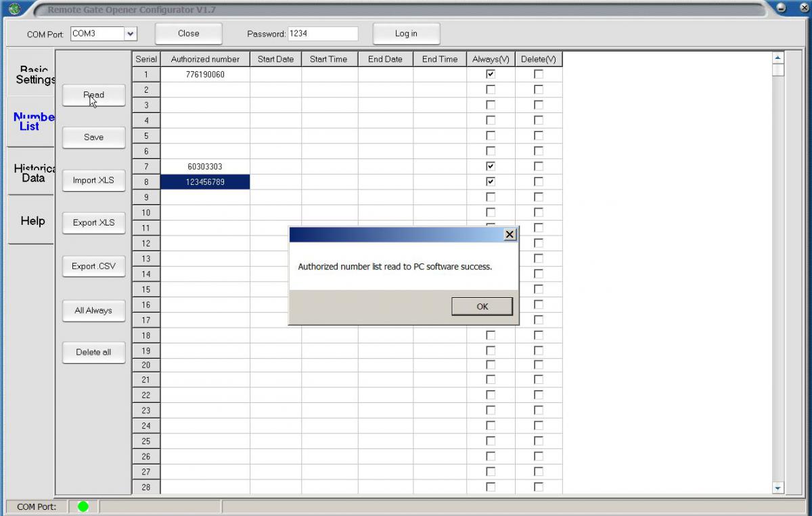This screenshot has width=812, height=516.
Task: Click the scrollbar down arrow of number list
Action: click(x=777, y=488)
